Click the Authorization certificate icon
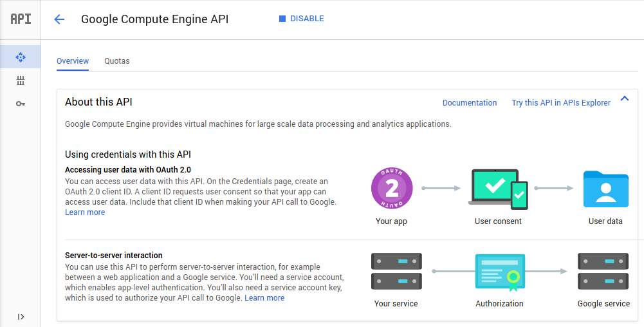Image resolution: width=644 pixels, height=327 pixels. (500, 272)
